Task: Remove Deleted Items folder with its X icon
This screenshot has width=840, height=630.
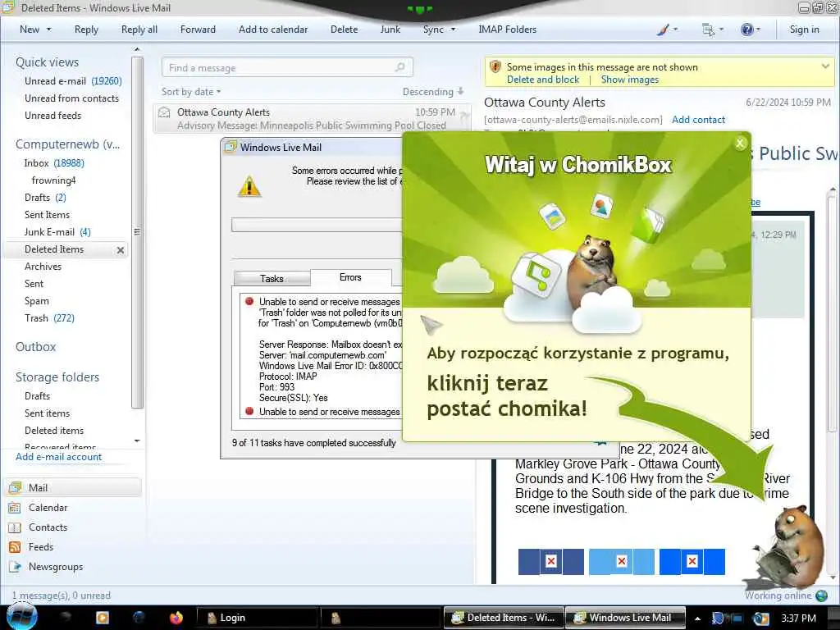Action: coord(121,249)
